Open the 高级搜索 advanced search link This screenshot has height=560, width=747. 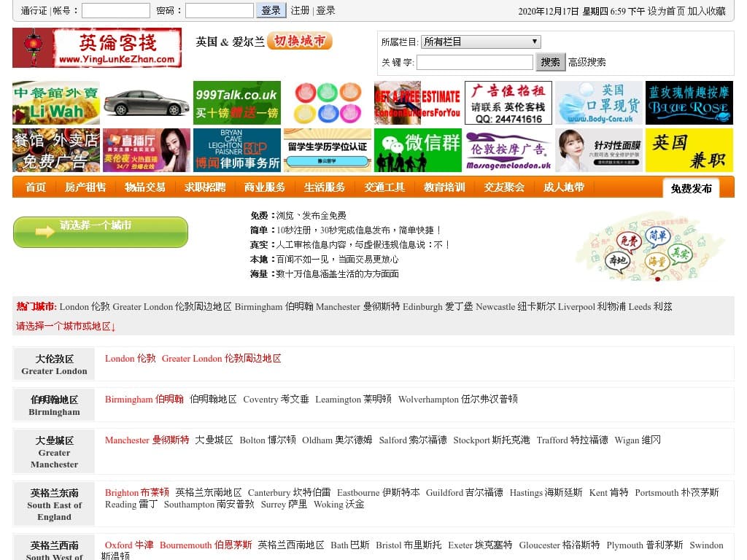(x=587, y=63)
